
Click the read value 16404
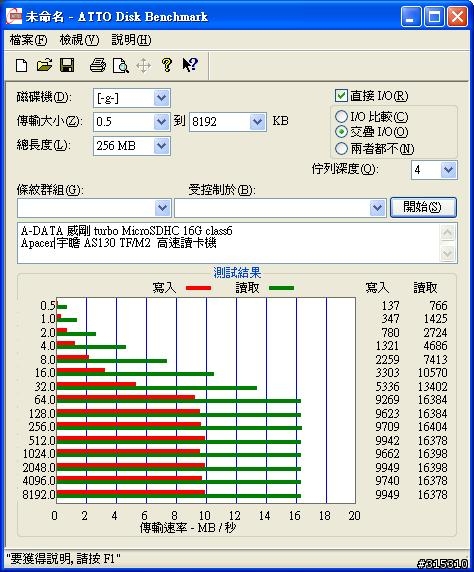tap(432, 426)
